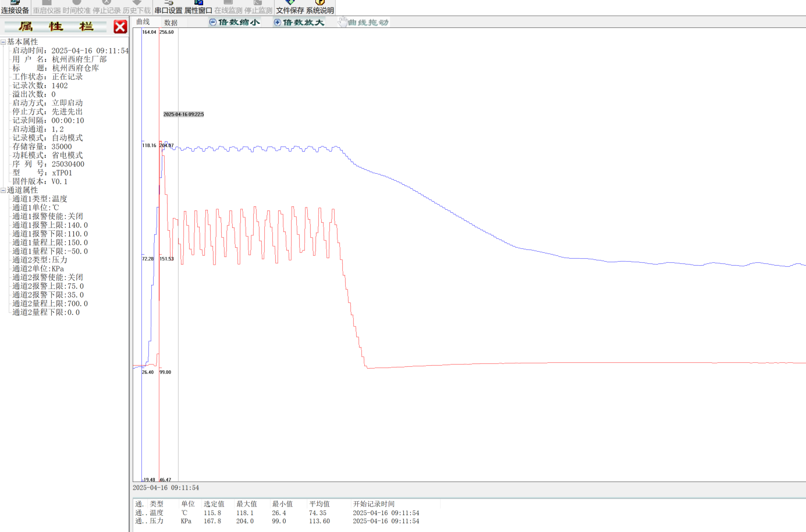Click the 历史下载 history download toolbar button
806x532 pixels.
tap(137, 8)
